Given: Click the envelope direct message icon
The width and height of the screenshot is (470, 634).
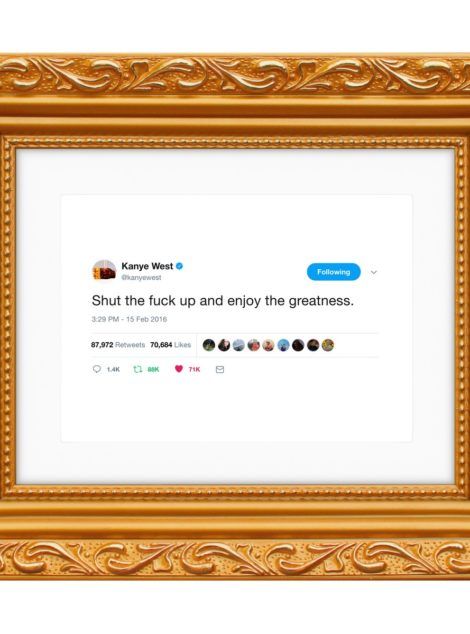Looking at the screenshot, I should [220, 370].
